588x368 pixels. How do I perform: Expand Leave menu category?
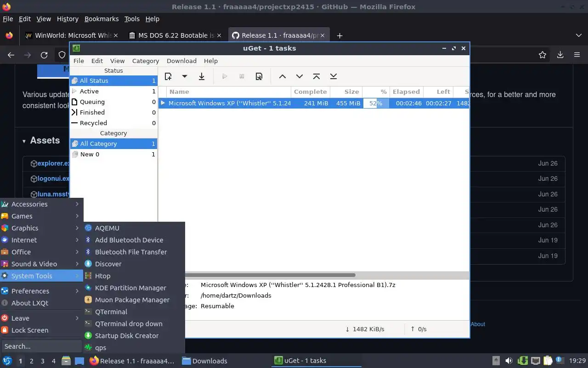(41, 318)
